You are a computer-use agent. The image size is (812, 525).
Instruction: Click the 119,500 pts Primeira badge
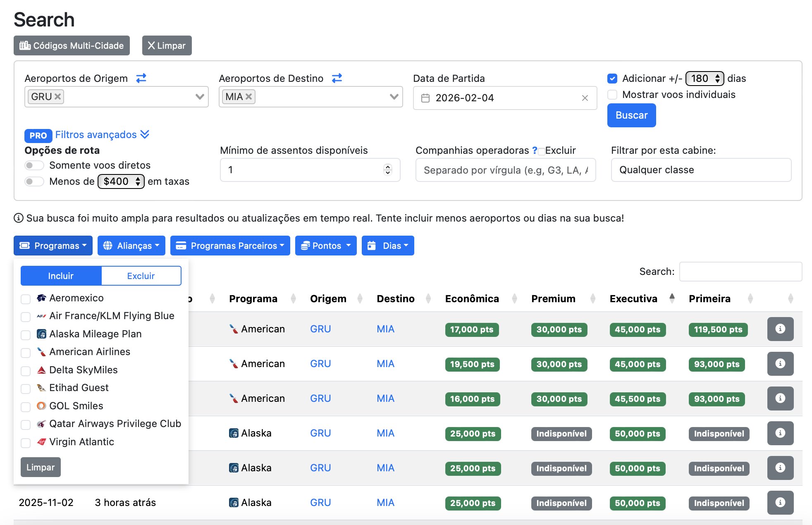[x=718, y=329]
